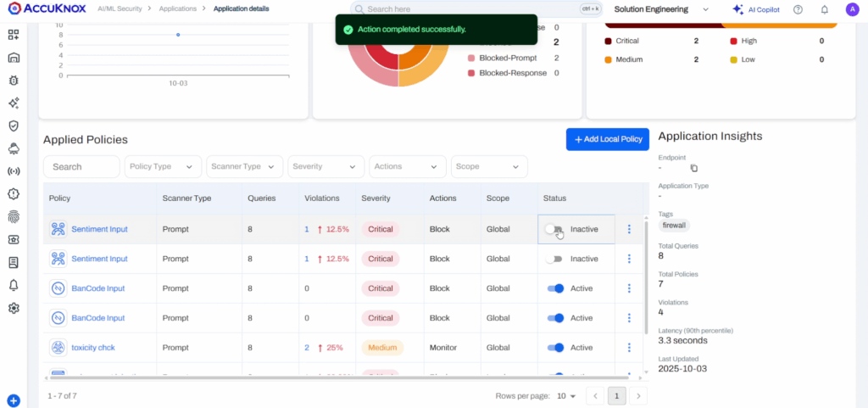Click the table scrollbar down arrow
Screen dimensions: 868x408
click(x=646, y=372)
